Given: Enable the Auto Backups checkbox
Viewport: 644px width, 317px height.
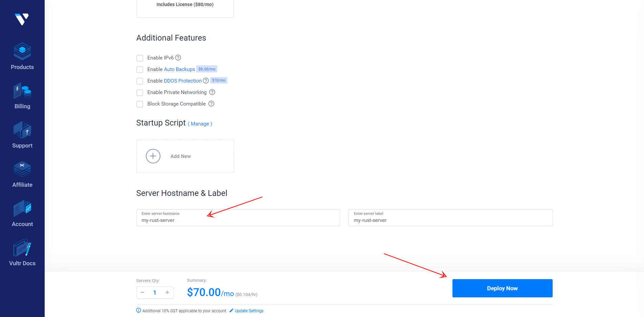Looking at the screenshot, I should tap(140, 70).
